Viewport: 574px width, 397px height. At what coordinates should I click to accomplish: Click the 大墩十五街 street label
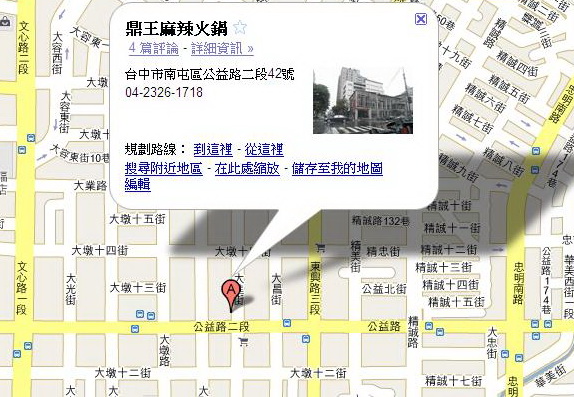(138, 219)
